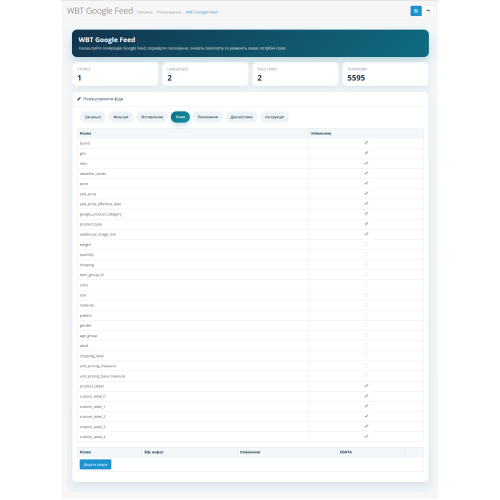This screenshot has height=500, width=500.
Task: Open the Загальні tab
Action: pyautogui.click(x=93, y=117)
